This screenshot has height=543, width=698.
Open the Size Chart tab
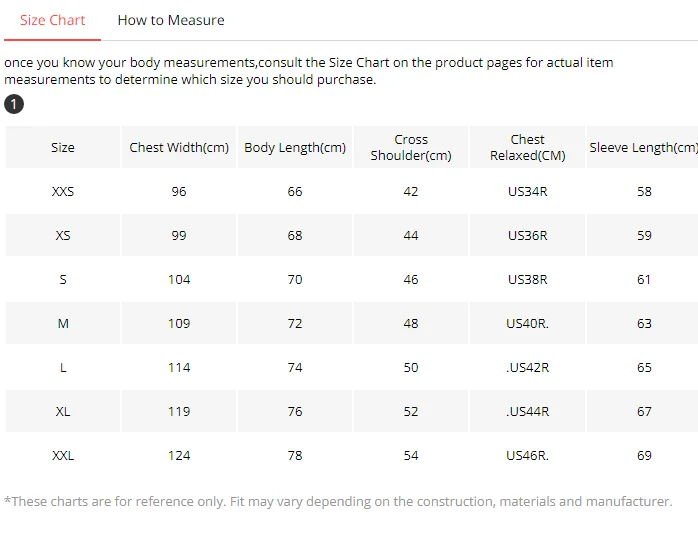[x=53, y=20]
